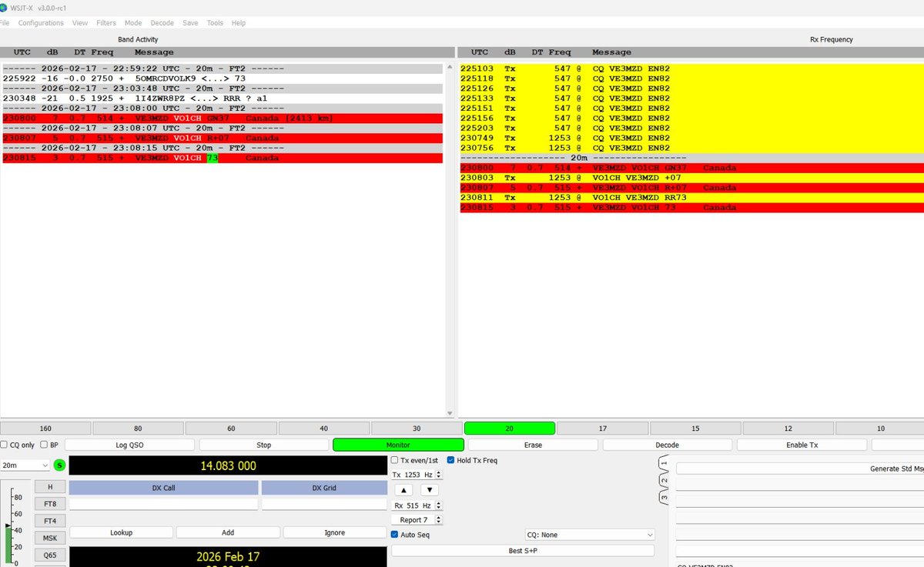
Task: Click the DX Grid input field
Action: 323,504
